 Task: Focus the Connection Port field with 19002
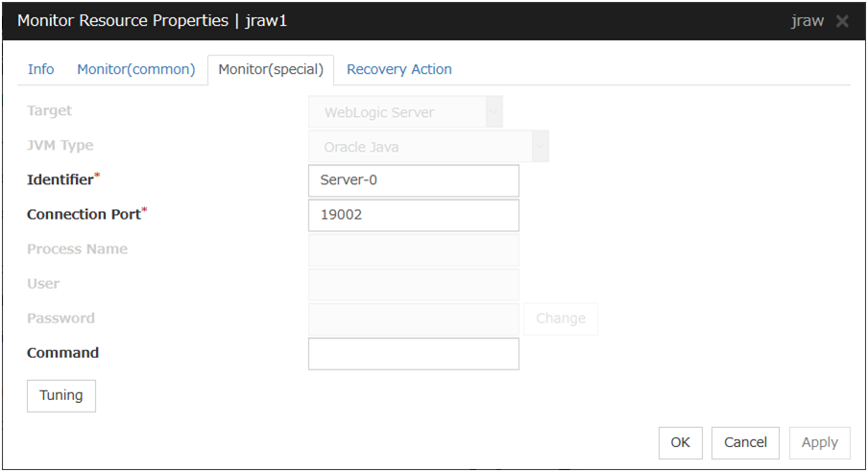[x=414, y=216]
